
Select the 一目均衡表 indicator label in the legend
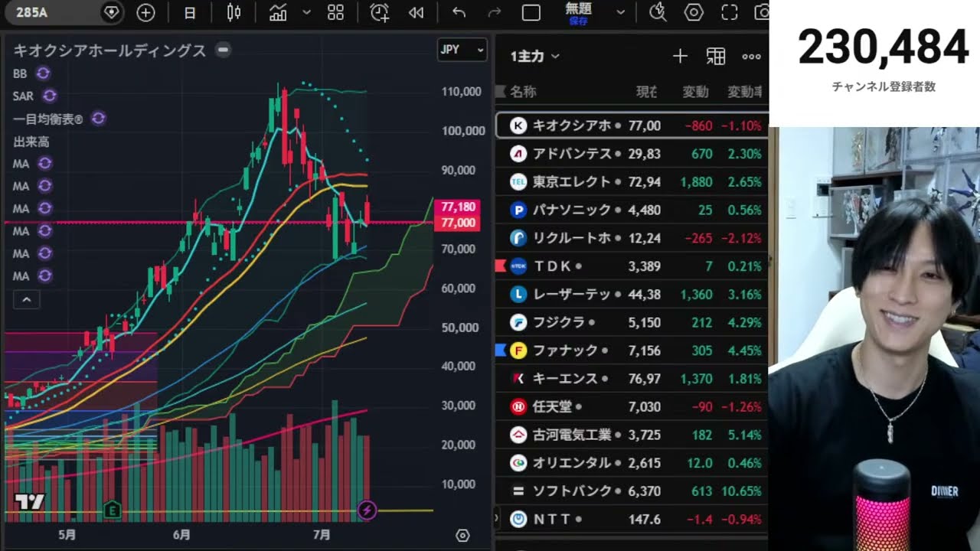pos(47,119)
